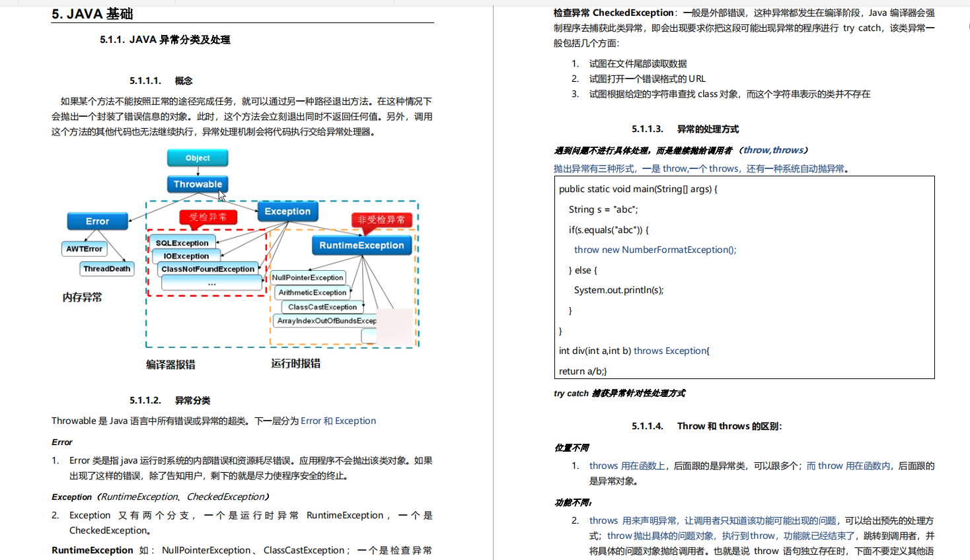Select the SQLException diagram box

point(182,242)
